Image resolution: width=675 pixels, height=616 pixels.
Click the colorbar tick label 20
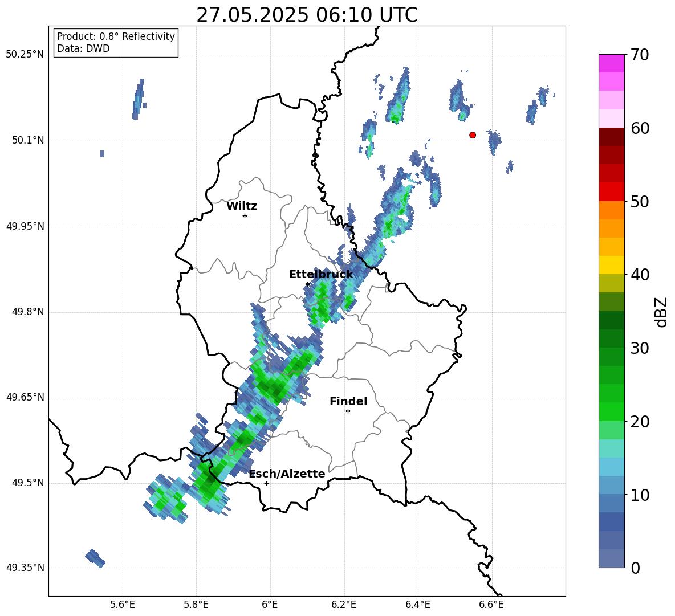pos(640,422)
